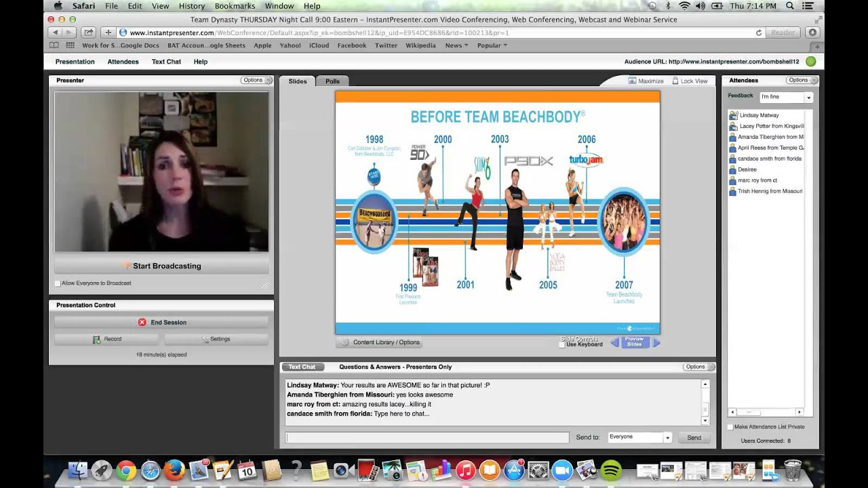Image resolution: width=868 pixels, height=488 pixels.
Task: Switch to the Polls tab
Action: pos(332,81)
